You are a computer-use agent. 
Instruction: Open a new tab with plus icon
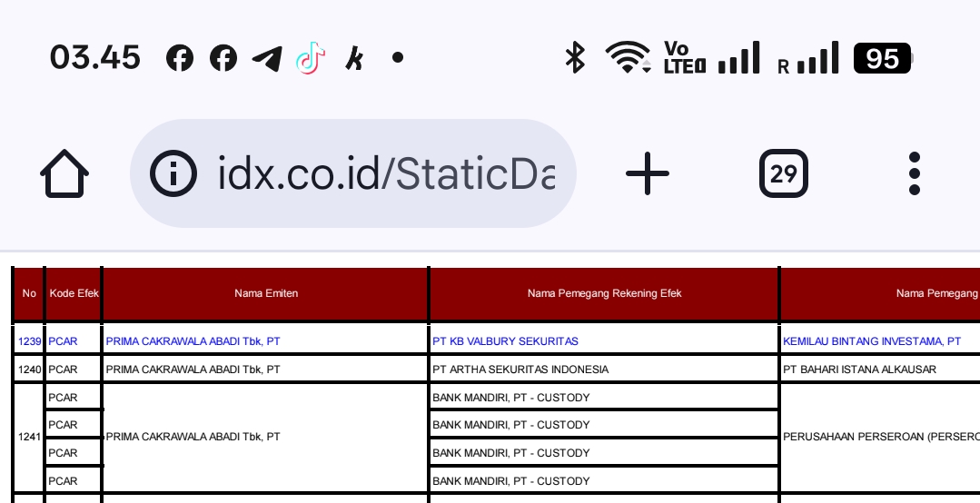[648, 173]
